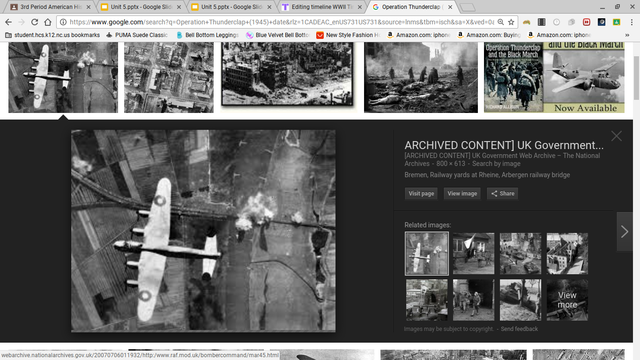The image size is (640, 360).
Task: Open PUMA Suede Classic bookmark
Action: [x=137, y=35]
